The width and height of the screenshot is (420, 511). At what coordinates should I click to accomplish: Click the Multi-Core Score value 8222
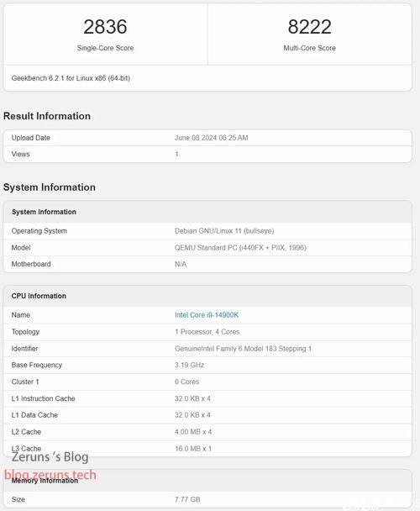(x=310, y=27)
